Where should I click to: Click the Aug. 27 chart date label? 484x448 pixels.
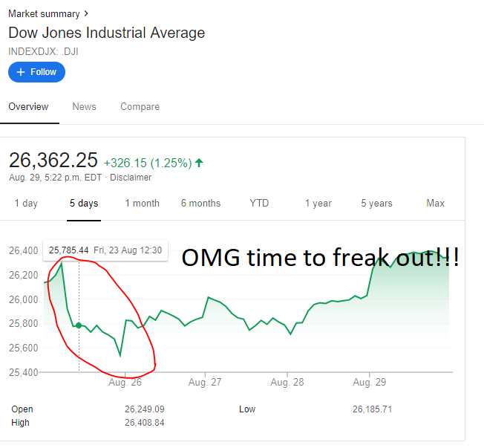206,383
